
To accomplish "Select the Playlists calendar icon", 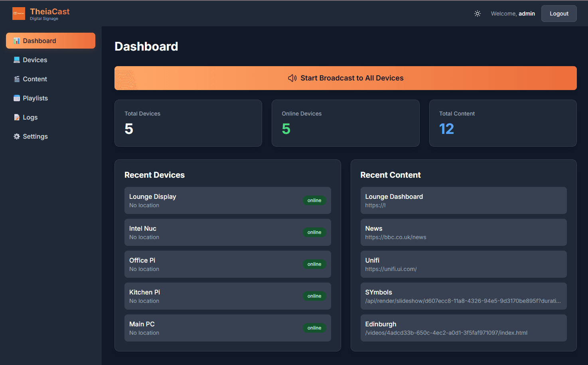I will tap(17, 98).
